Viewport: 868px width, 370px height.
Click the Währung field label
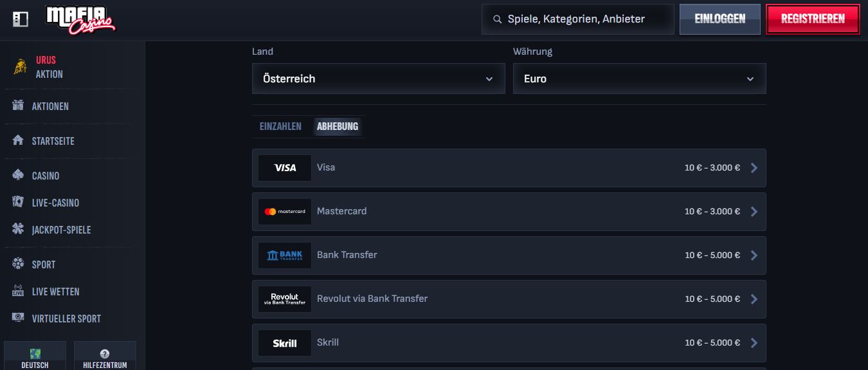click(532, 51)
